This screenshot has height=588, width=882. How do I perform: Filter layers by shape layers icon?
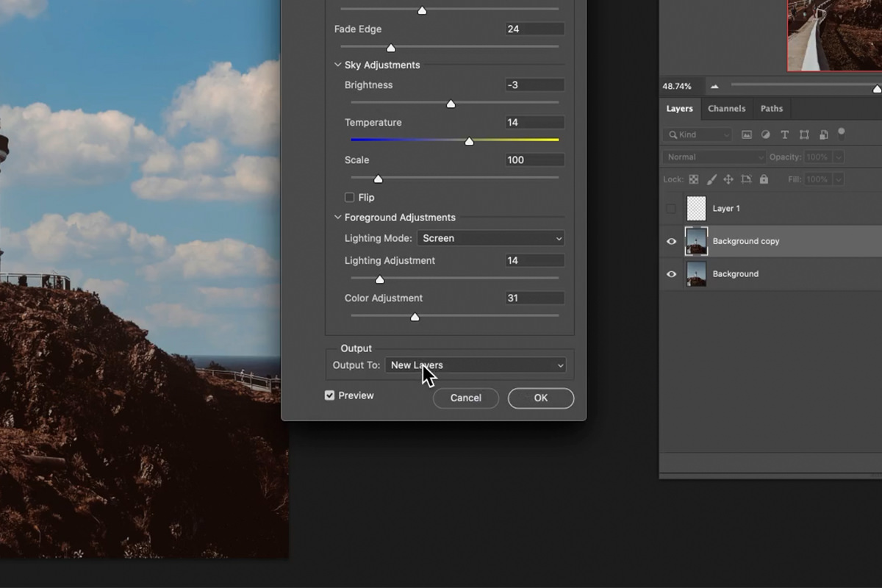pyautogui.click(x=805, y=135)
